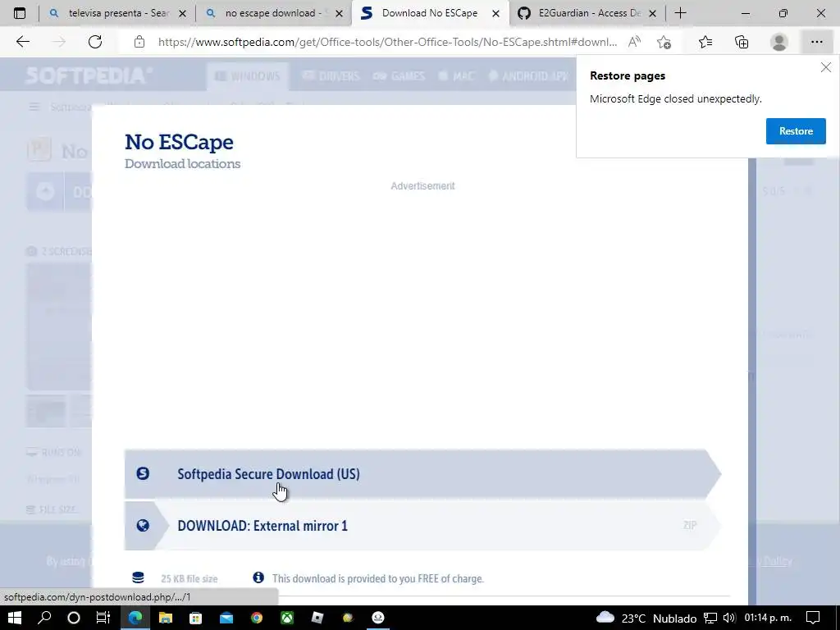Click the clock showing 01:14 p. m.
840x630 pixels.
tap(768, 619)
